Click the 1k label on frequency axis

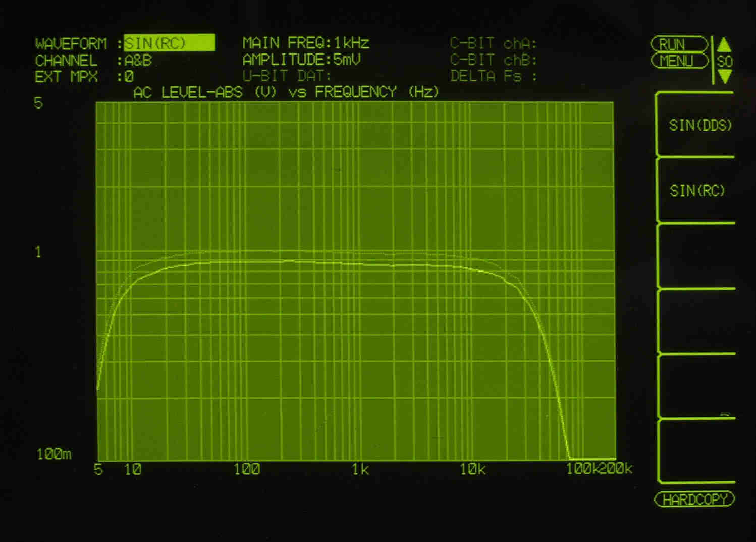(x=360, y=470)
